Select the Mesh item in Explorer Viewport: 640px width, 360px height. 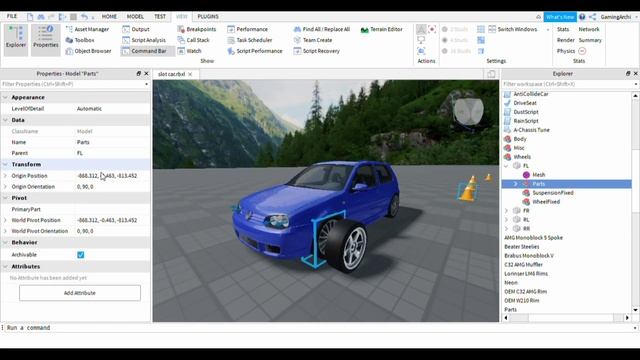point(538,175)
